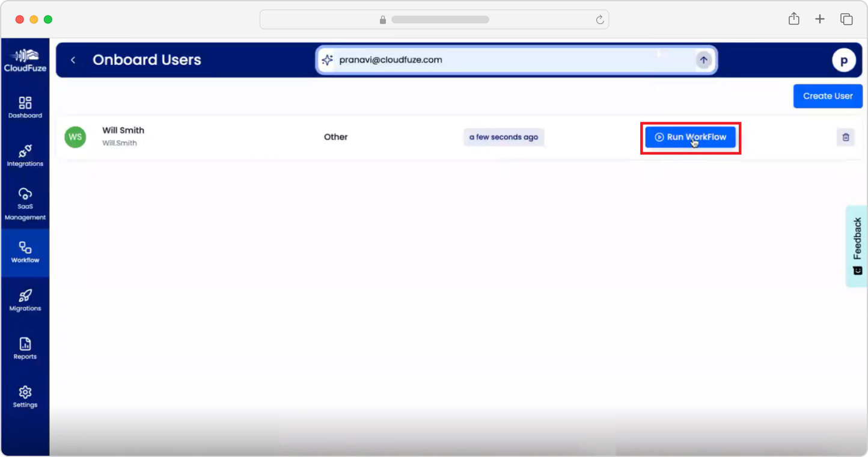This screenshot has width=868, height=457.
Task: Reload the page in the browser
Action: tap(599, 20)
